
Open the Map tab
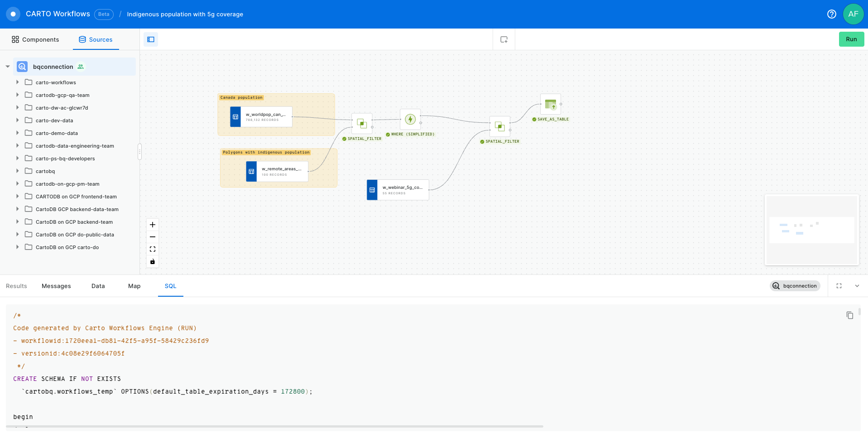[134, 286]
